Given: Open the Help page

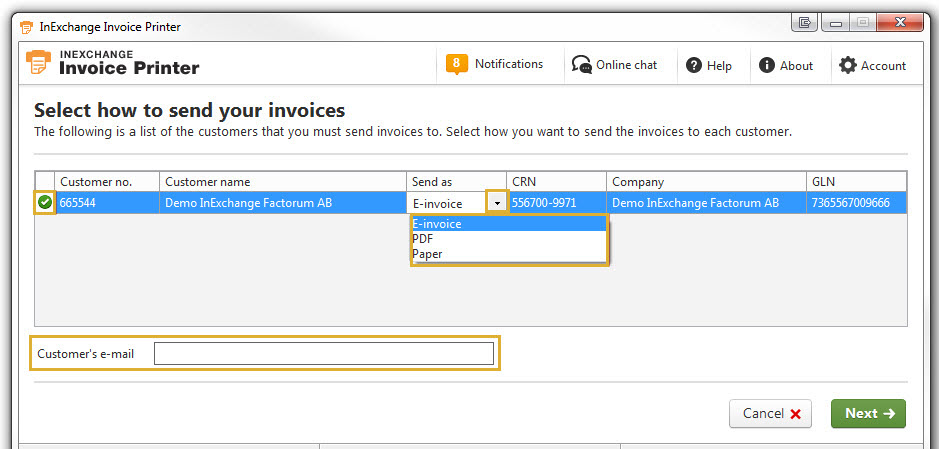Looking at the screenshot, I should pos(709,66).
